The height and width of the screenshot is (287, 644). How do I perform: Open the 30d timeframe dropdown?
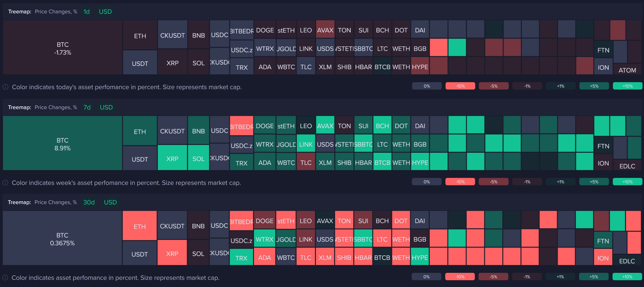[x=89, y=203]
